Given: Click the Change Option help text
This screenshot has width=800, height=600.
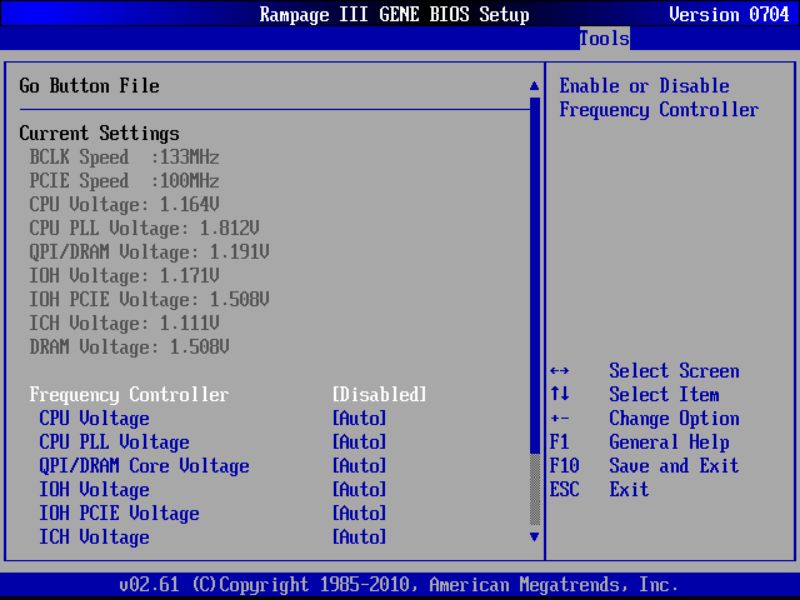Looking at the screenshot, I should (674, 418).
